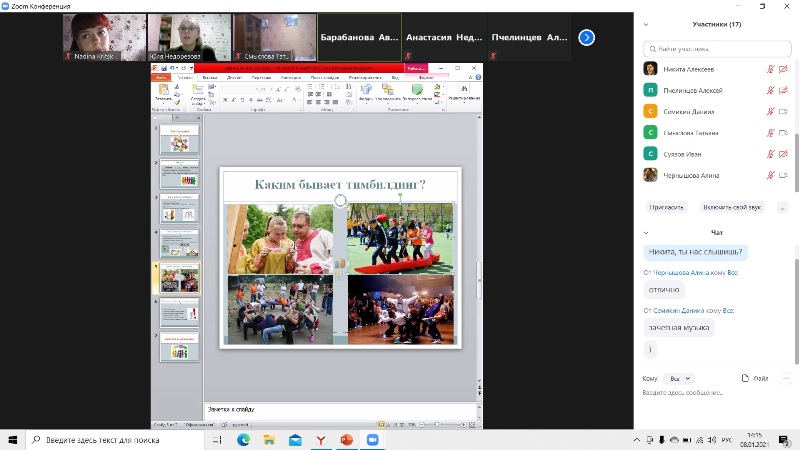Open the Windows Start menu
800x450 pixels.
pyautogui.click(x=12, y=440)
